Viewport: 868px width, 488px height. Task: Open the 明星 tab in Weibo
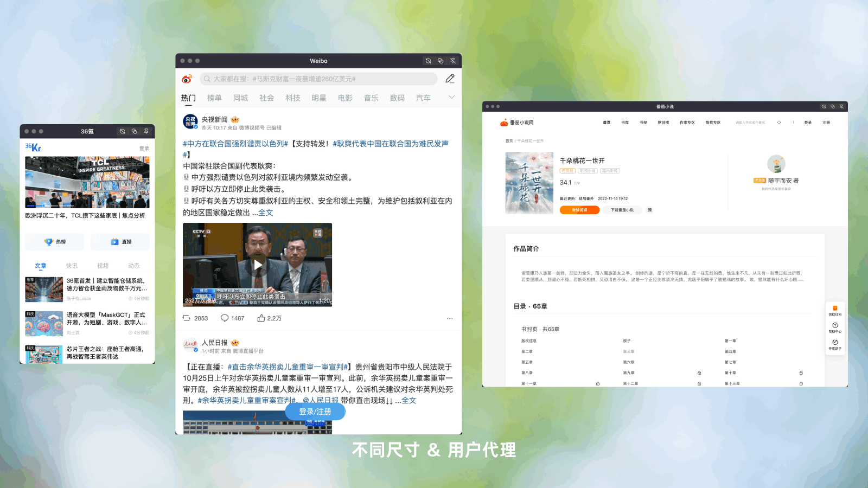[x=318, y=98]
